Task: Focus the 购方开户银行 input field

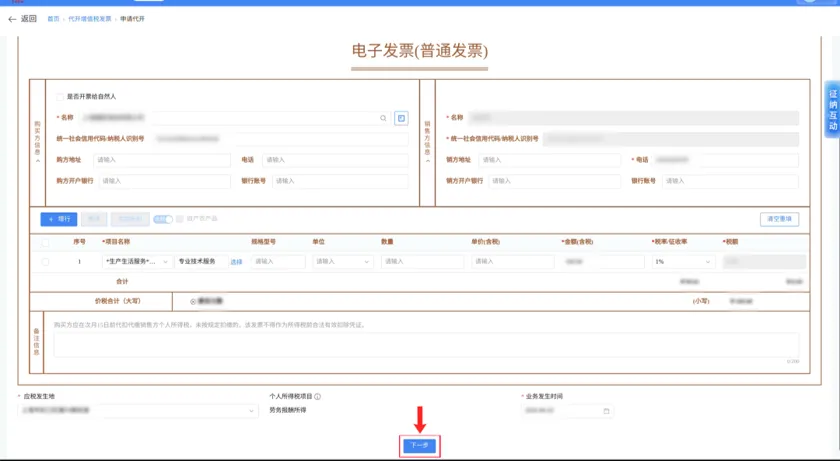Action: (164, 182)
